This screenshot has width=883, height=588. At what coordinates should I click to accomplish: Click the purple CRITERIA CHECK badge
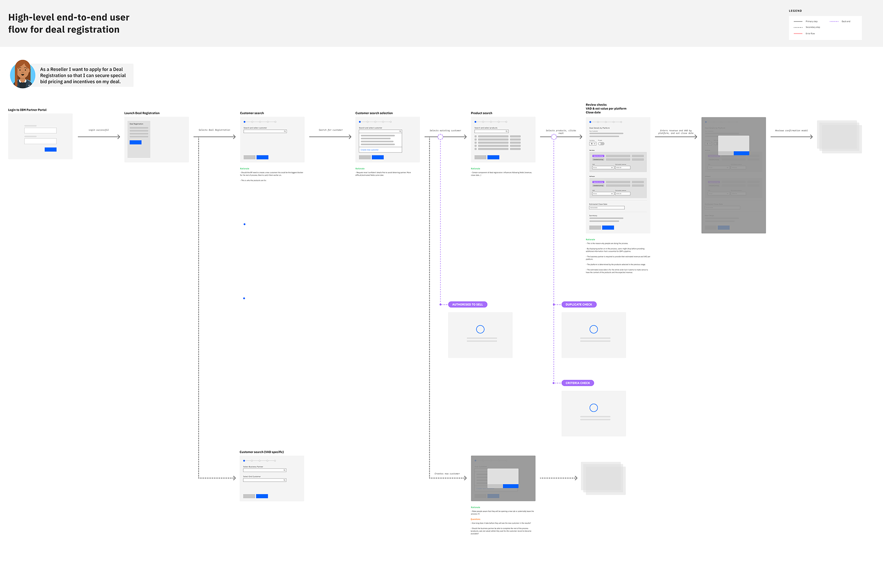pos(578,382)
